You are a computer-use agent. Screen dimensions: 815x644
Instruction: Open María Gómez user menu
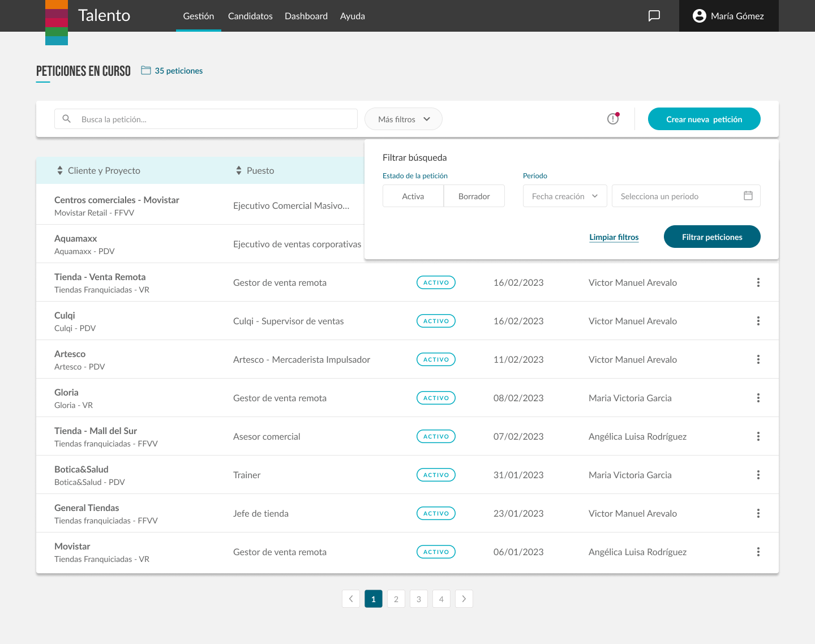[x=728, y=16]
